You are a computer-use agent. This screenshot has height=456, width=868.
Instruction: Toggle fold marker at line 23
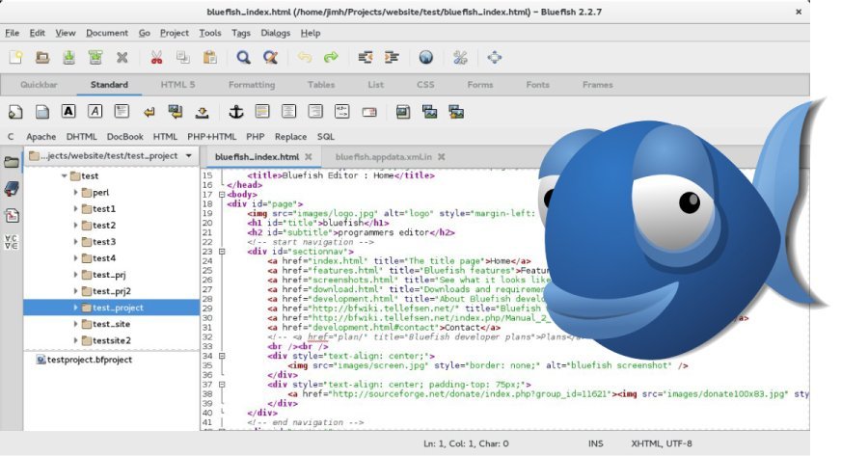[x=222, y=251]
